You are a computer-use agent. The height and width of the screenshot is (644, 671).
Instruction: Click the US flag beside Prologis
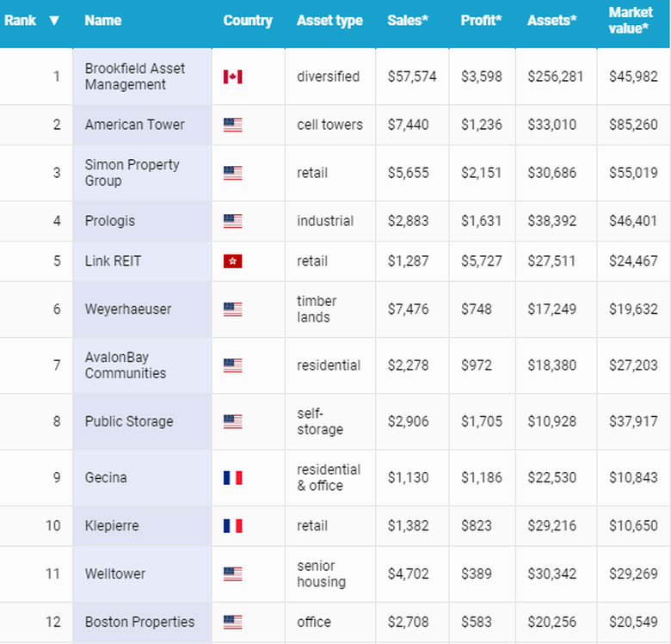(x=232, y=221)
